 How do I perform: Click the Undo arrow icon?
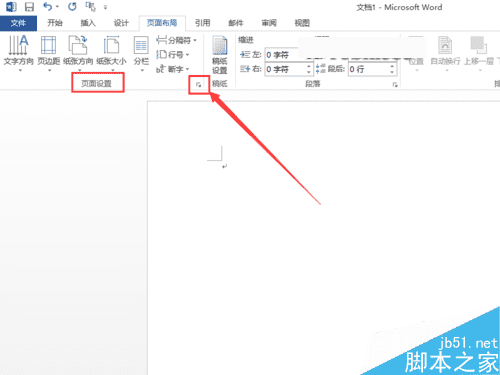(47, 7)
